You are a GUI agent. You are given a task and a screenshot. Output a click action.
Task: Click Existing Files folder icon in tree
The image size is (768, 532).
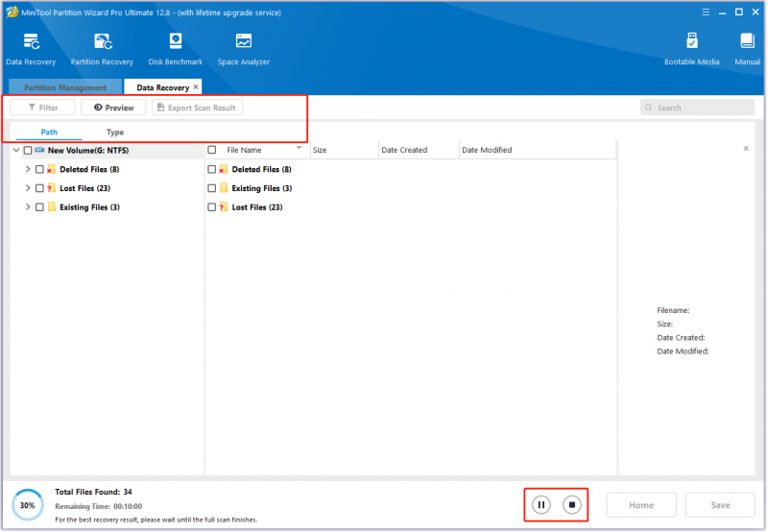click(x=52, y=207)
